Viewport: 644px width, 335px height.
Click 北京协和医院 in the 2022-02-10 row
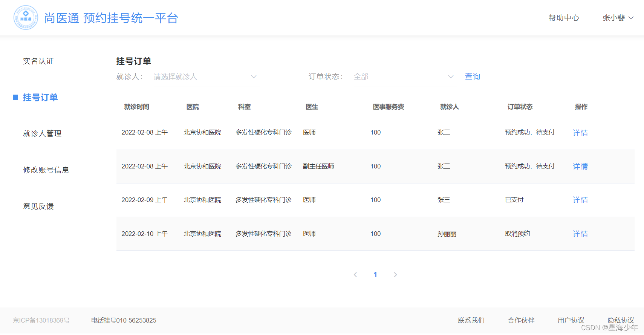pyautogui.click(x=202, y=234)
